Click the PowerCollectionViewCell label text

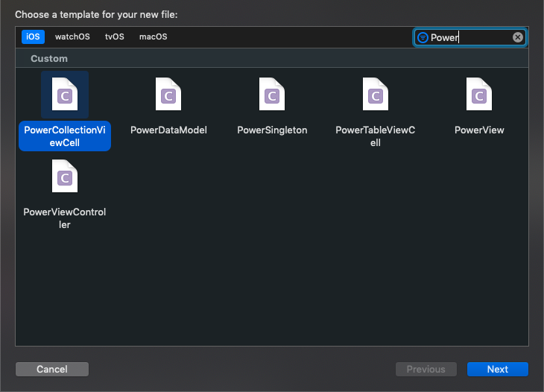(65, 136)
